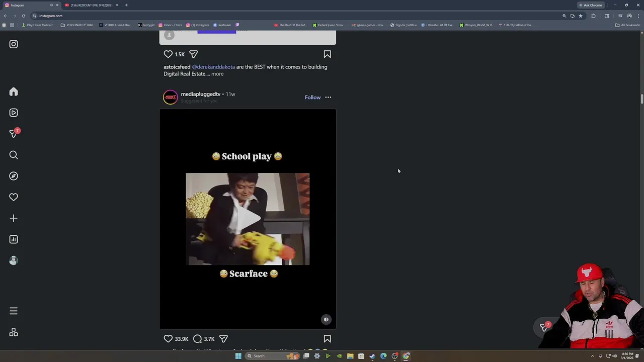The width and height of the screenshot is (644, 362).
Task: Open the mediapluggedtv username link
Action: tap(201, 94)
